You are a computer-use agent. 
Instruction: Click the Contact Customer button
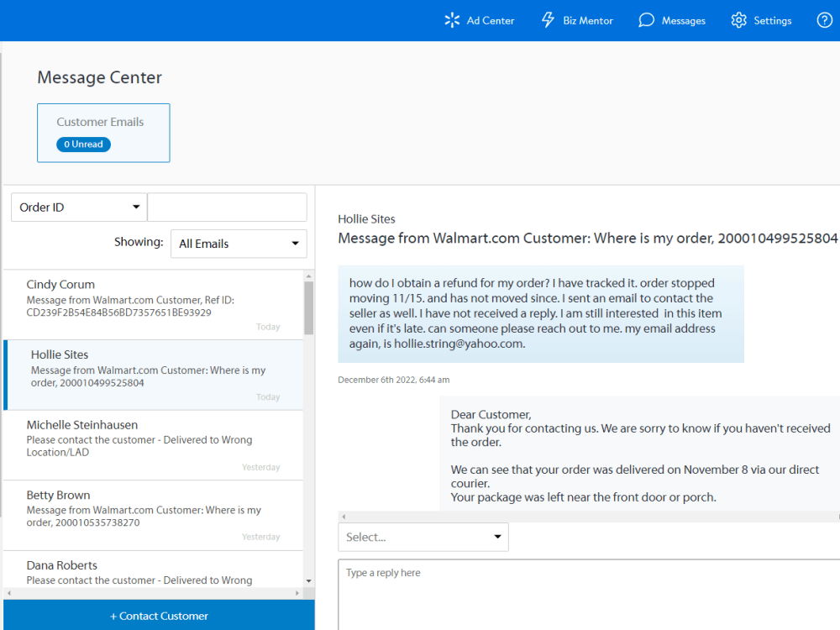pos(159,616)
